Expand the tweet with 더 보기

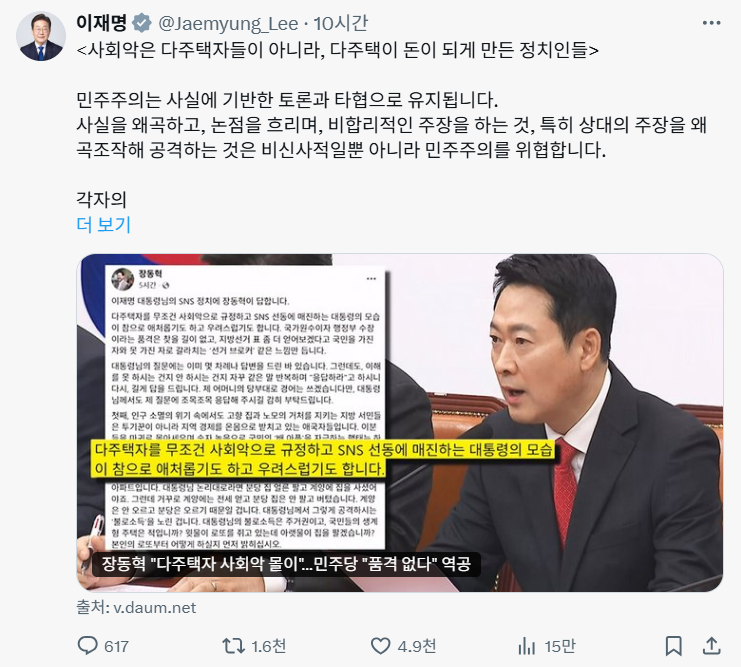click(103, 225)
